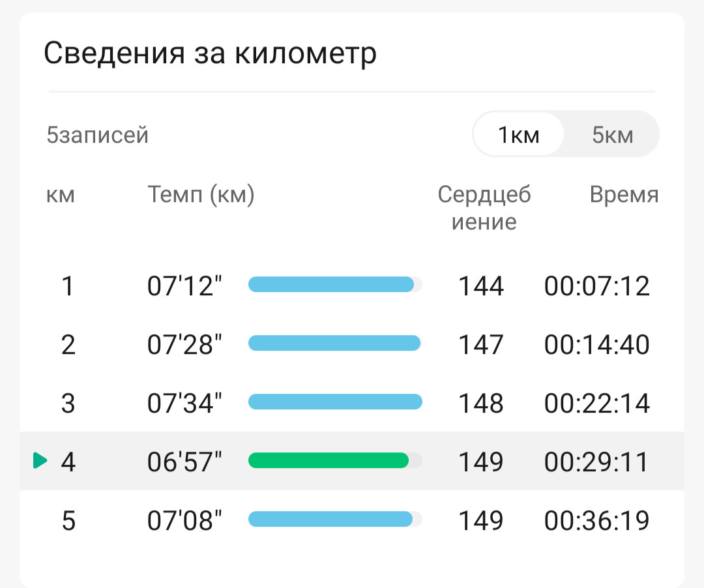Click the green pace bar for 06'57"
The height and width of the screenshot is (588, 704).
click(x=329, y=460)
